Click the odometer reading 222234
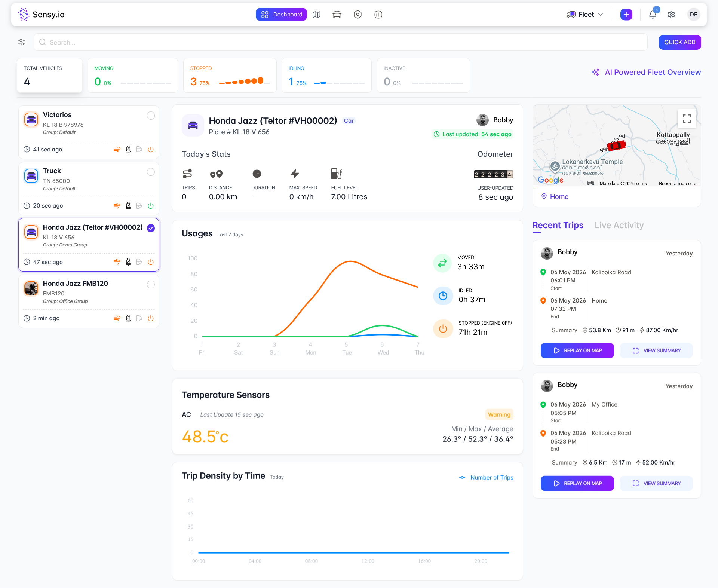 coord(493,174)
